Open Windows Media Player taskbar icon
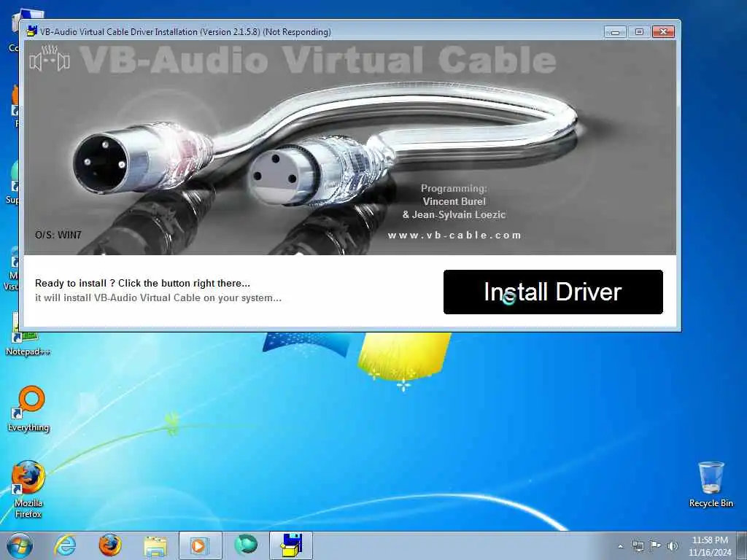The height and width of the screenshot is (560, 747). [x=200, y=545]
